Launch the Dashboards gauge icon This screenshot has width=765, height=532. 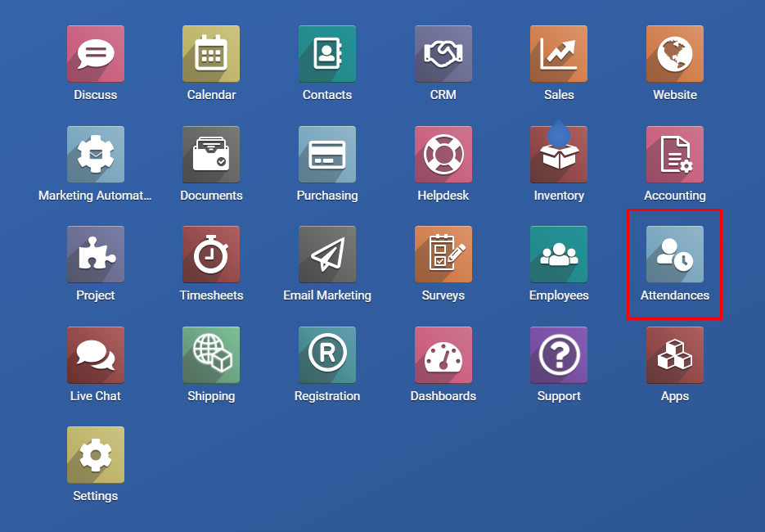coord(443,355)
